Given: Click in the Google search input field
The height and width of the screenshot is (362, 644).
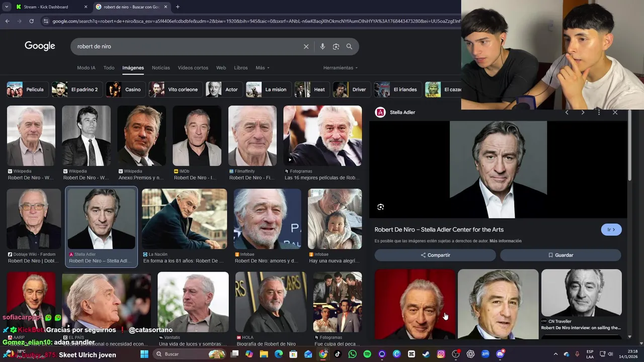Looking at the screenshot, I should 186,46.
